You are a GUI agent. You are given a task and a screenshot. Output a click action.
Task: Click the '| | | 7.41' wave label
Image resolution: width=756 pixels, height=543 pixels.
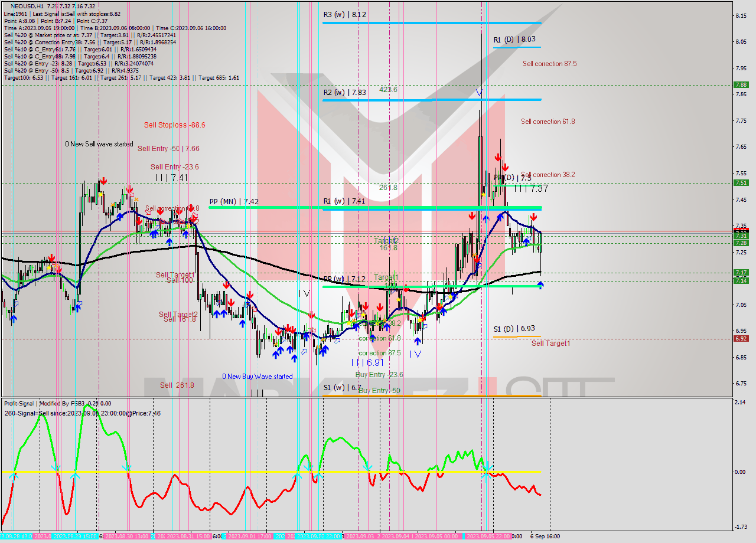point(172,178)
